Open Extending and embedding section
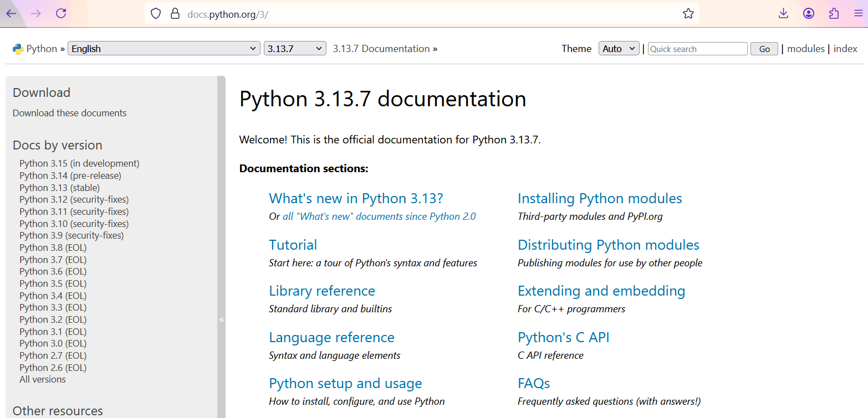 click(601, 291)
